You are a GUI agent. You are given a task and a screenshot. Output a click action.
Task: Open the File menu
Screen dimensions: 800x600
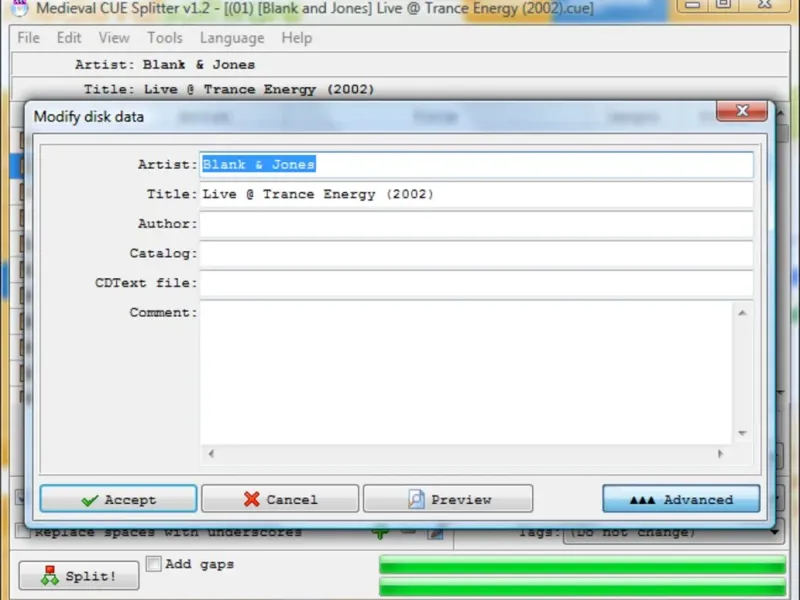pyautogui.click(x=28, y=38)
